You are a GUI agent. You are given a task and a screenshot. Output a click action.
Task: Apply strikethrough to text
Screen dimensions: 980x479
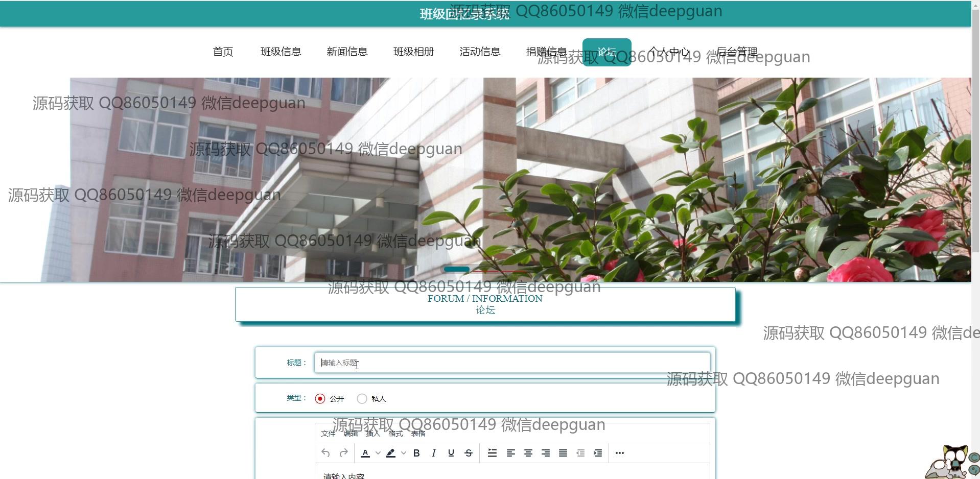pos(469,453)
